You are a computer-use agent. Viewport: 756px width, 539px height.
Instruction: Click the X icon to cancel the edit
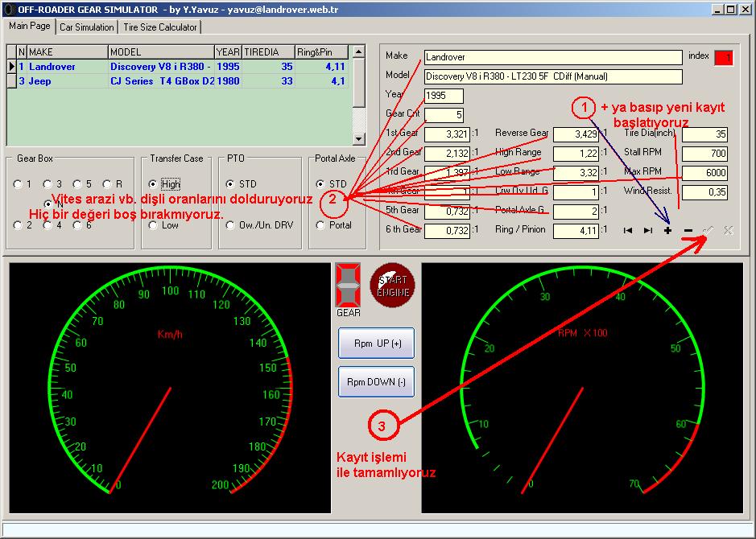[x=728, y=231]
